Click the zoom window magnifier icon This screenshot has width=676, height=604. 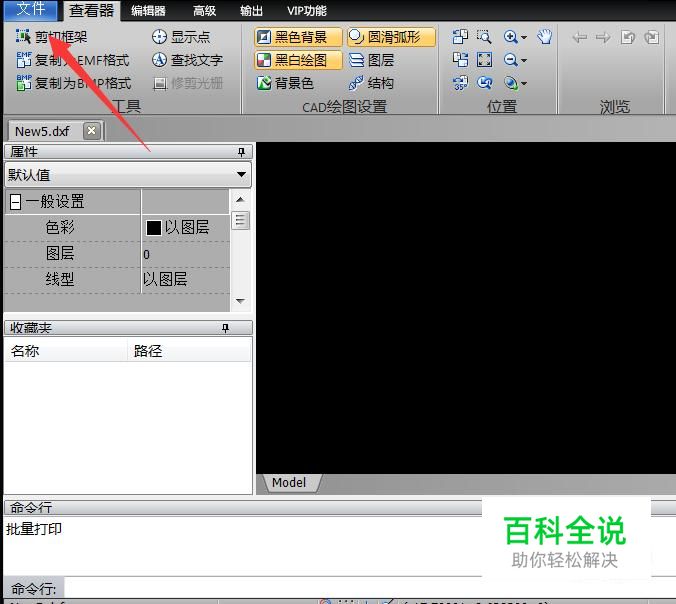pyautogui.click(x=484, y=37)
